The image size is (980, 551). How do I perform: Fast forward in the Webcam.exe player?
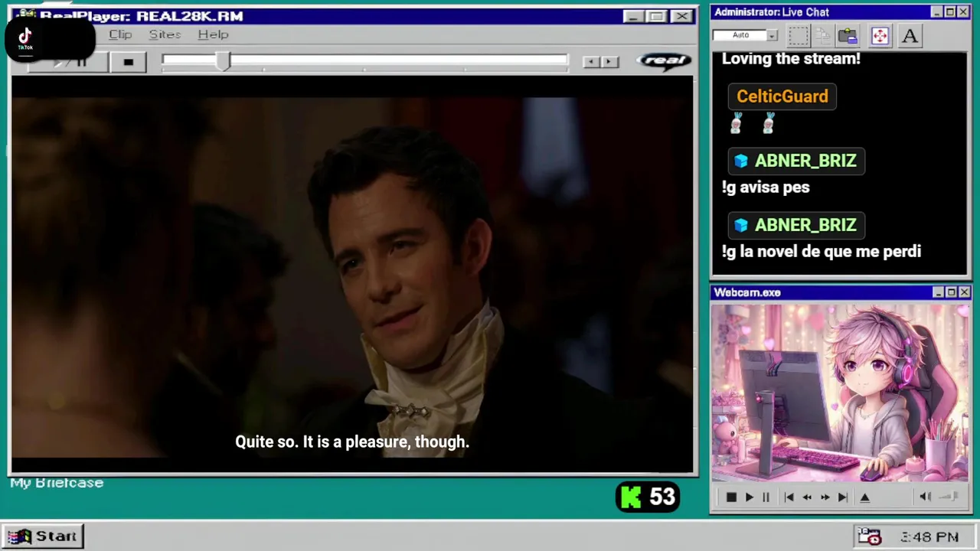click(825, 497)
